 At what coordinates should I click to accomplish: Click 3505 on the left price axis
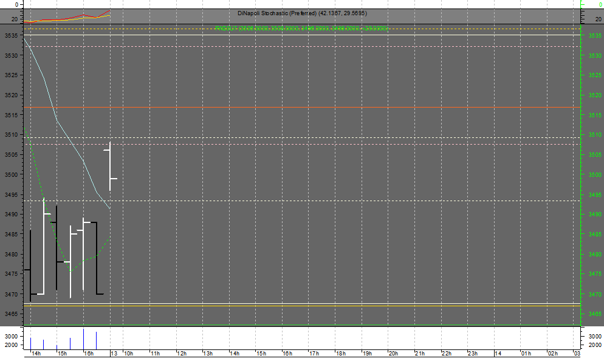(11, 155)
